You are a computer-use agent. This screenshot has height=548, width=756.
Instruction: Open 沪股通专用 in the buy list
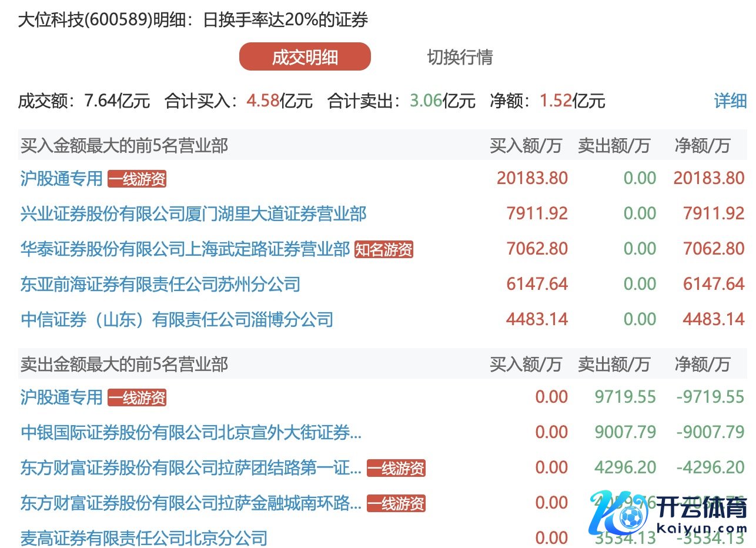pos(62,178)
